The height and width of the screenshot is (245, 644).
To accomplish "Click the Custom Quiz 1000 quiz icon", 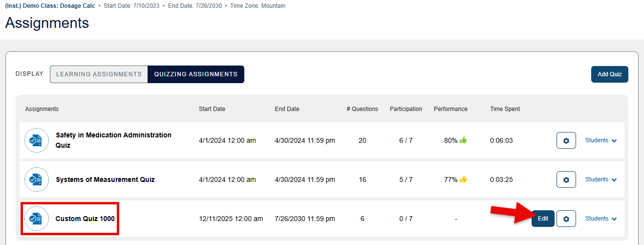I will (x=37, y=219).
